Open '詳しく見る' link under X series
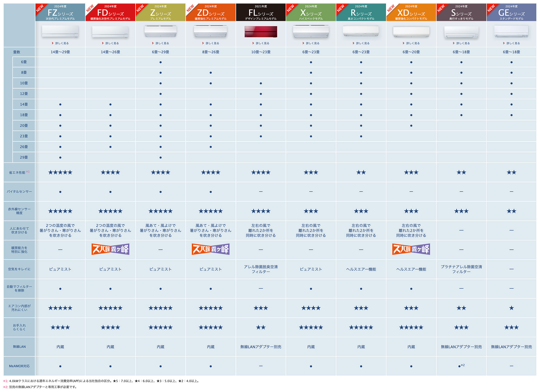Image resolution: width=540 pixels, height=392 pixels. 313,43
